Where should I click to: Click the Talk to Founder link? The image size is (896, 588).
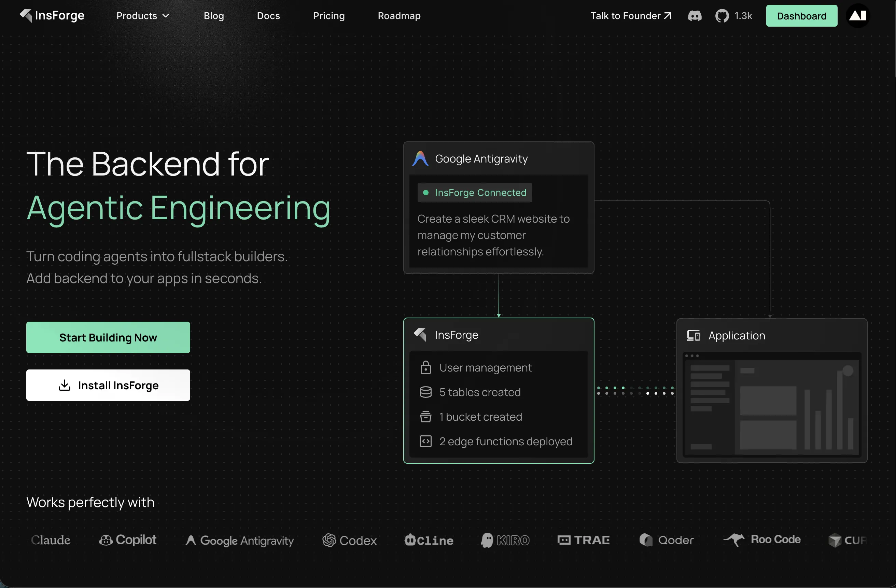631,16
